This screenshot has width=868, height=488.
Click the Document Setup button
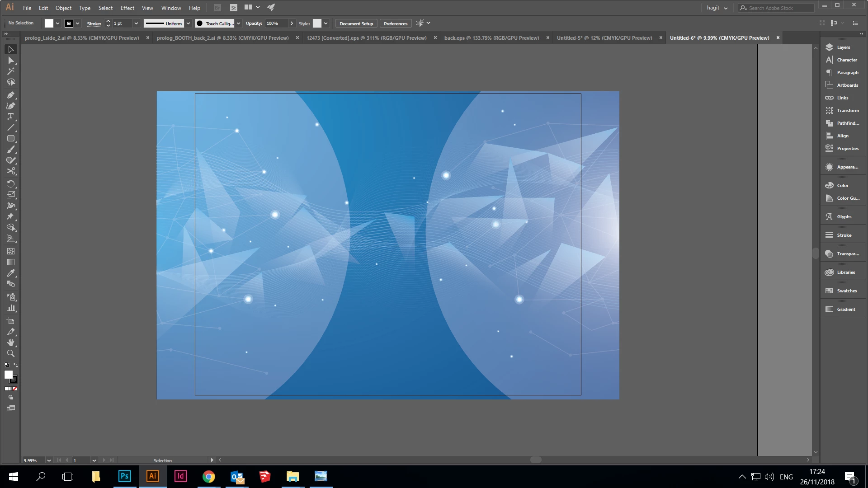(x=356, y=23)
